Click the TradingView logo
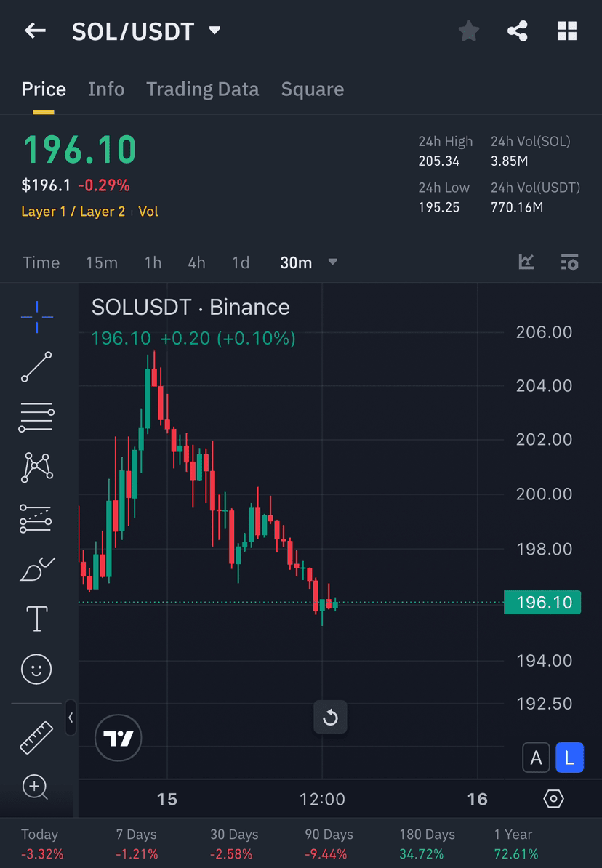This screenshot has width=602, height=868. click(x=118, y=738)
